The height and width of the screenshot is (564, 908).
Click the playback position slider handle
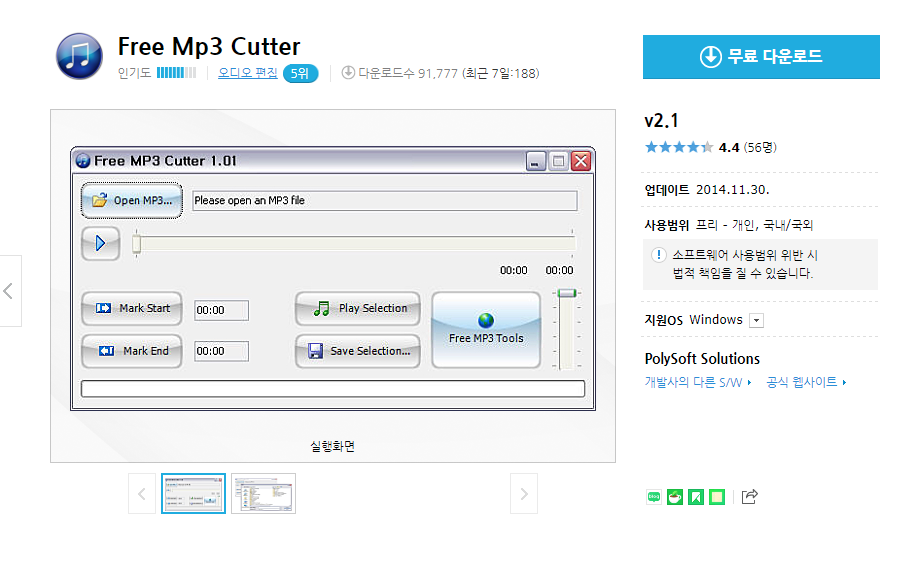pos(137,244)
